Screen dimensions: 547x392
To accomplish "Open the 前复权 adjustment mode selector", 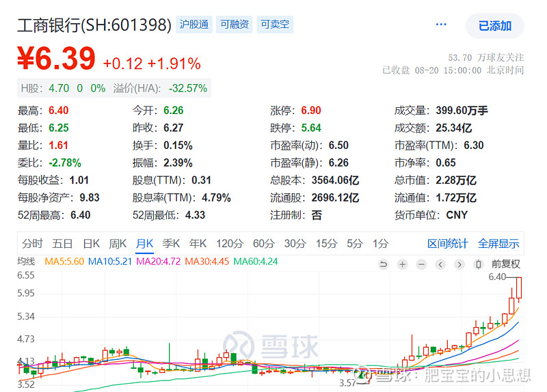I will [x=506, y=264].
